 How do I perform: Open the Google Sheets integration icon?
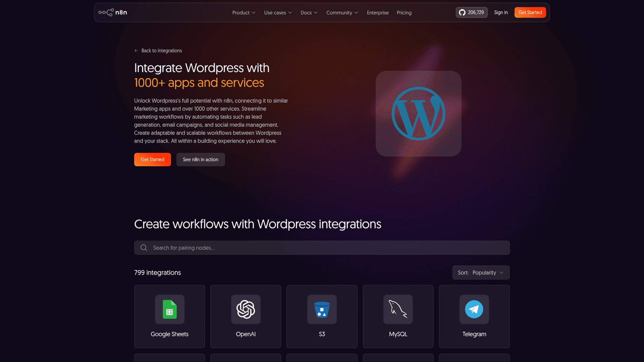(x=169, y=309)
